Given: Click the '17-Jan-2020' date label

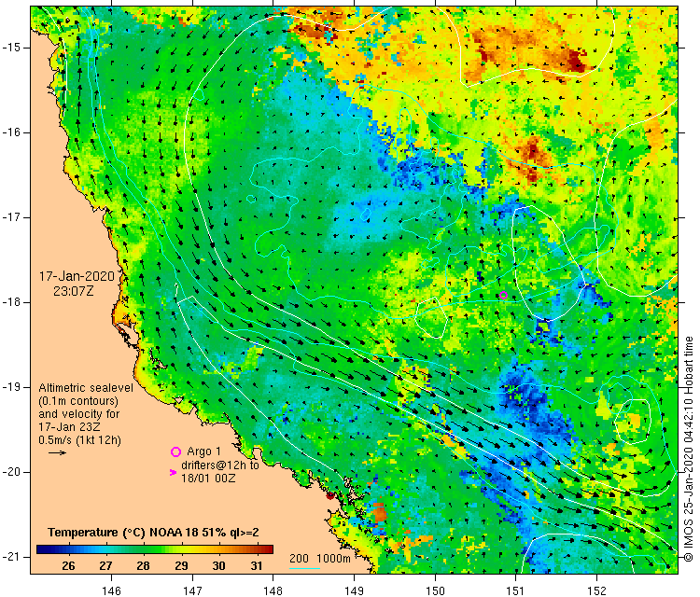Looking at the screenshot, I should pyautogui.click(x=77, y=276).
